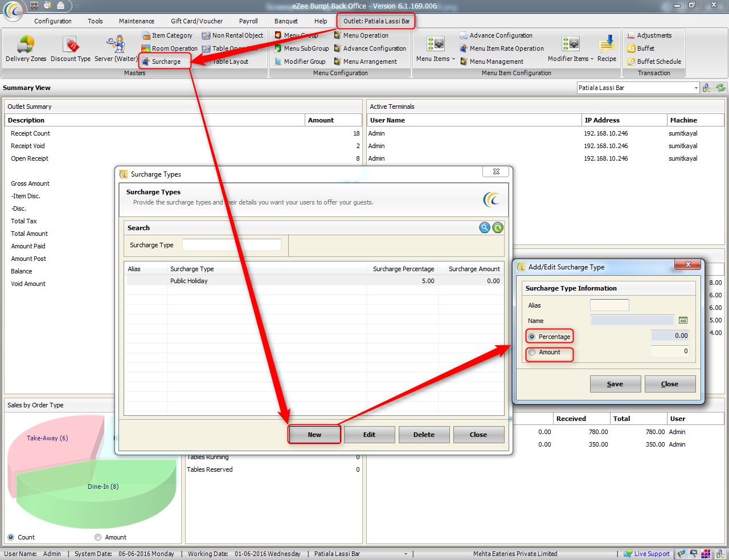Click Edit in Surcharge Types dialog
Image resolution: width=729 pixels, height=560 pixels.
(369, 435)
